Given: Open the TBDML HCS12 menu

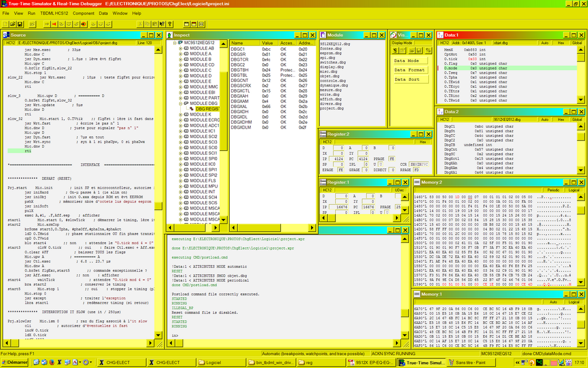Looking at the screenshot, I should [54, 13].
